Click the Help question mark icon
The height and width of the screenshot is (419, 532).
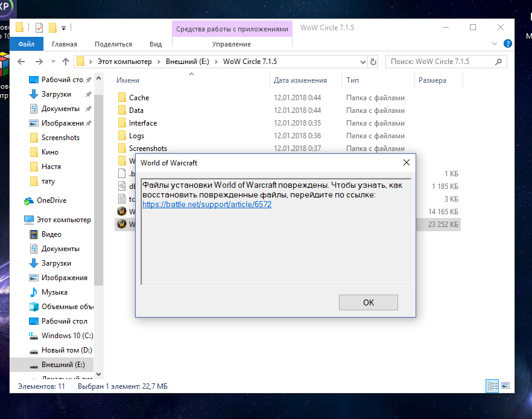tap(507, 44)
